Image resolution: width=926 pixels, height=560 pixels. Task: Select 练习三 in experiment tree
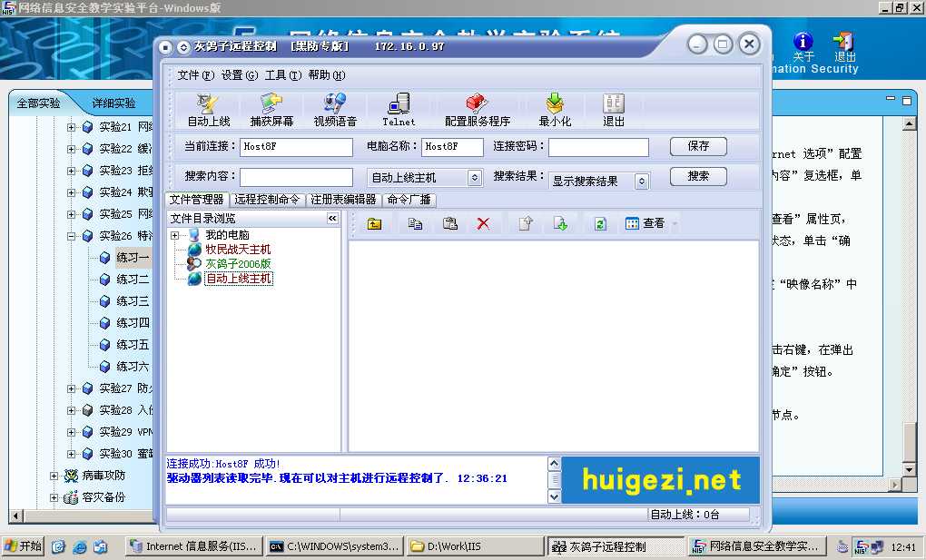pyautogui.click(x=133, y=301)
